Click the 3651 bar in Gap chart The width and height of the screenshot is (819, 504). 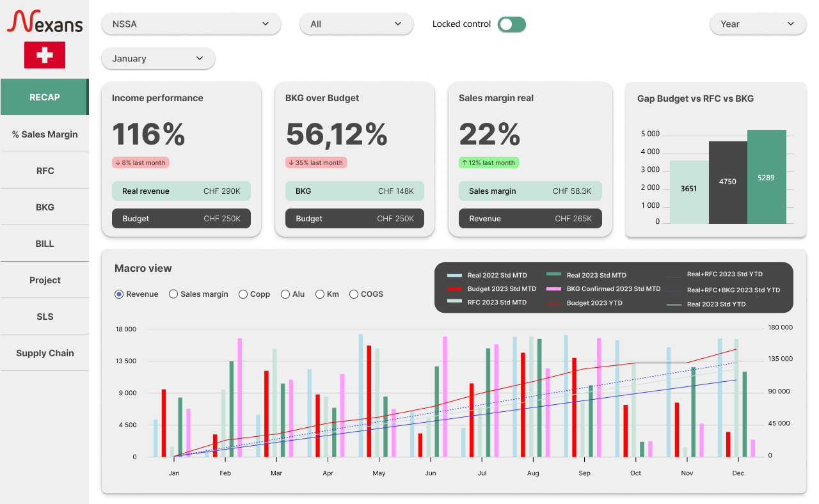[x=688, y=192]
